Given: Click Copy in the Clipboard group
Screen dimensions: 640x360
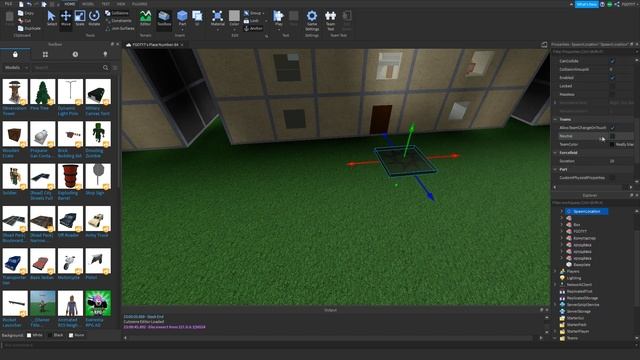Looking at the screenshot, I should (26, 13).
